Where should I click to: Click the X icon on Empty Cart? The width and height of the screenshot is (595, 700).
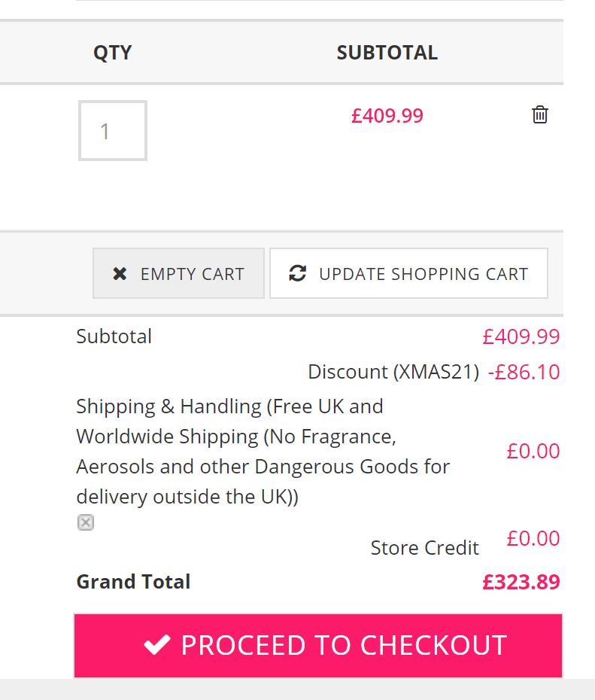click(x=120, y=274)
